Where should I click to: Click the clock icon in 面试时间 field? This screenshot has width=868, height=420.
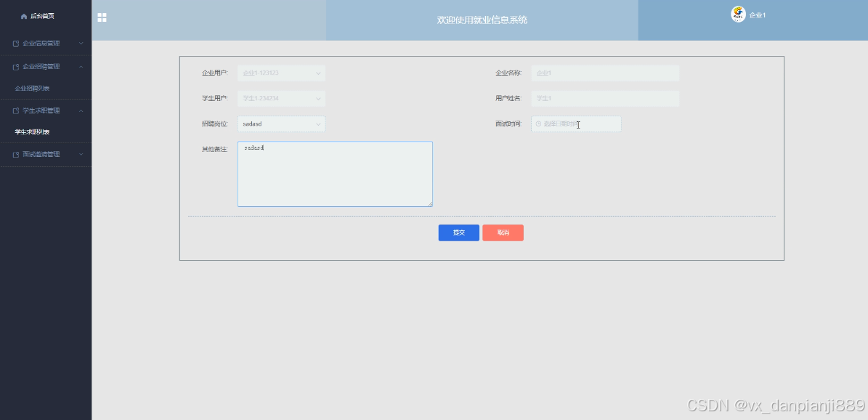(538, 124)
